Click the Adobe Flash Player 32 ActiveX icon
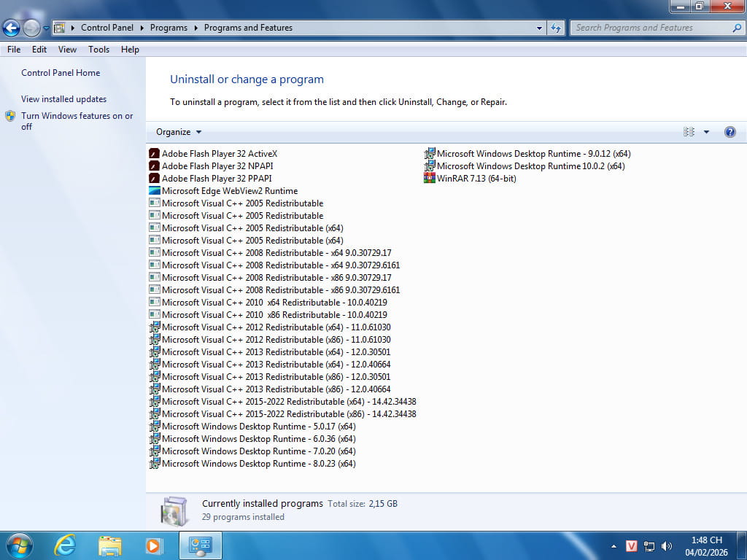Screen dimensions: 747x560 click(155, 153)
